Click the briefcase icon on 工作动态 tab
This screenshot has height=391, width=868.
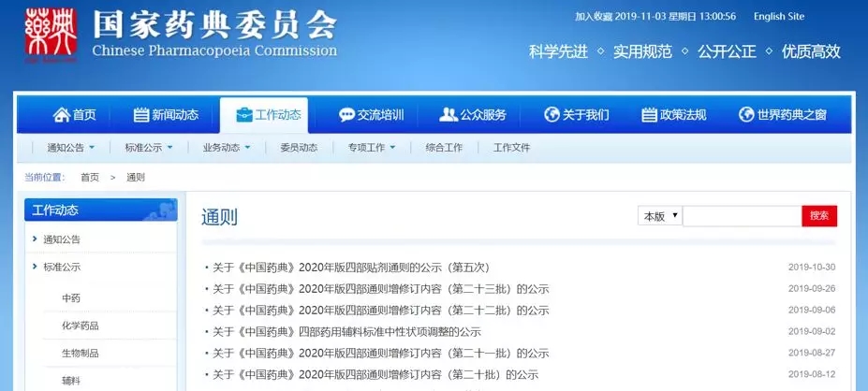click(243, 115)
